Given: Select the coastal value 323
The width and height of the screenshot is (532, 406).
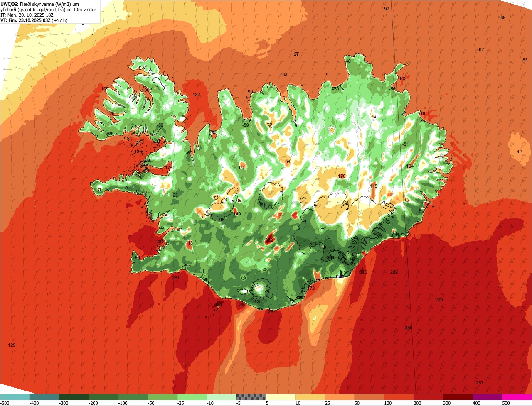Looking at the screenshot, I should pos(243,304).
